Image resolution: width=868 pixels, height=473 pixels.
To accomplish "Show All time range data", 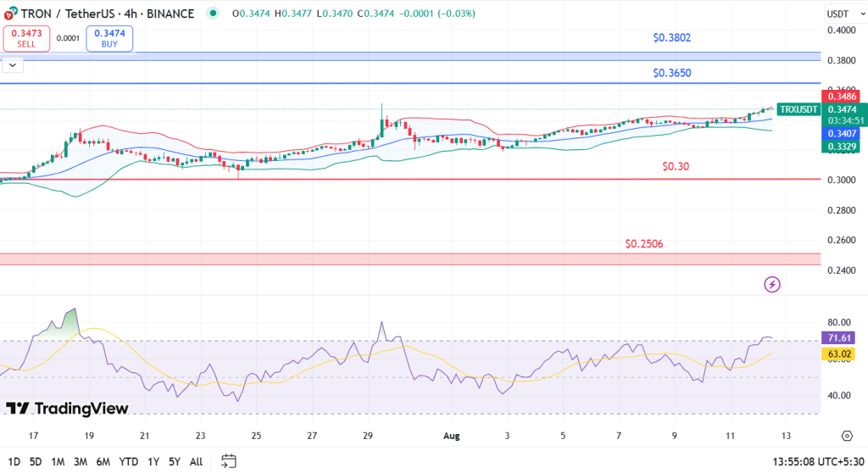I will tap(196, 461).
